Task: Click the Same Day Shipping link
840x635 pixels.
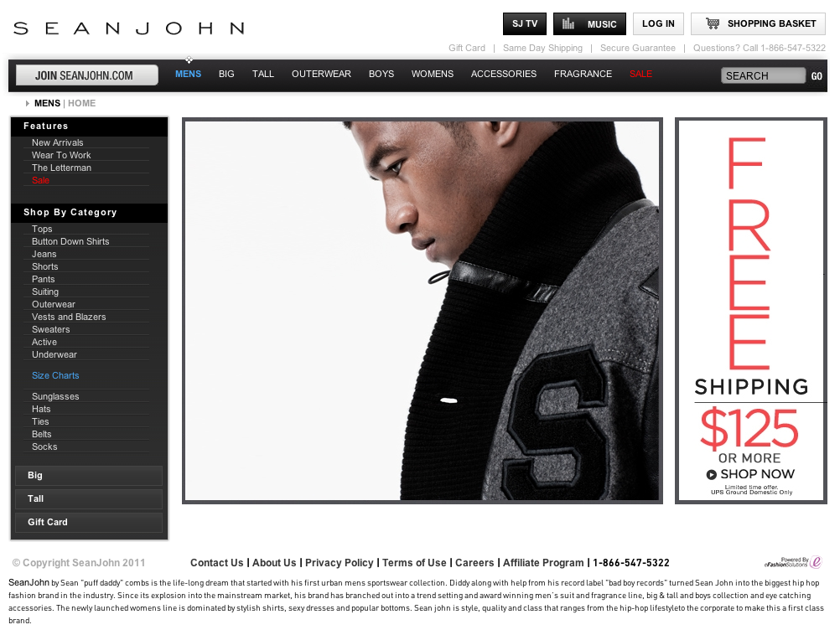Action: (x=542, y=48)
